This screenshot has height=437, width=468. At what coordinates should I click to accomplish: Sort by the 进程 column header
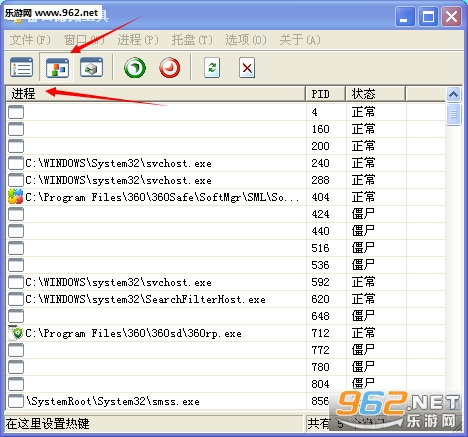[x=156, y=94]
